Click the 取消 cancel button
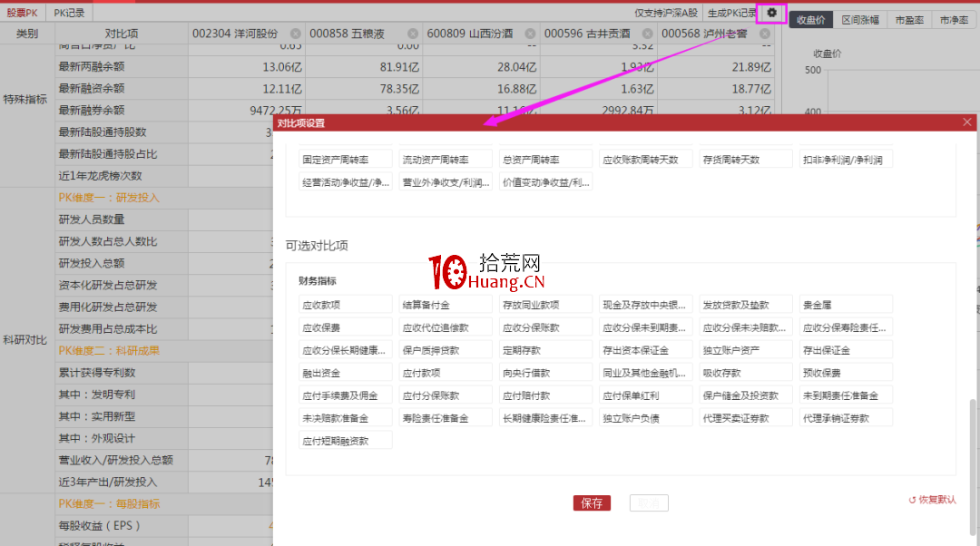Viewport: 980px width, 546px height. coord(649,502)
